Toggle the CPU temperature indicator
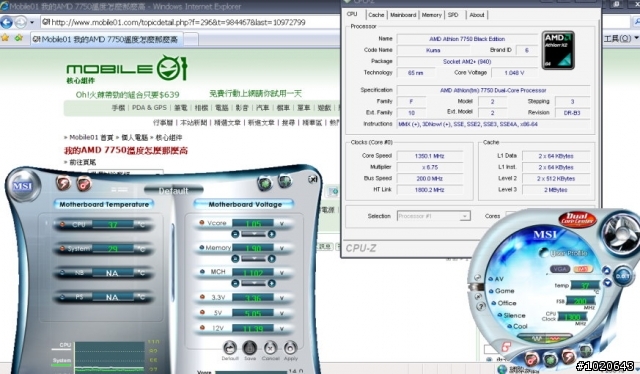Viewport: 640px width, 374px height. point(62,224)
